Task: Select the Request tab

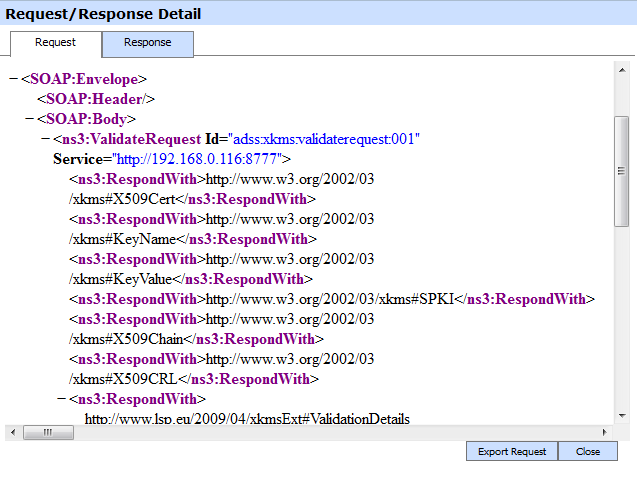Action: 55,43
